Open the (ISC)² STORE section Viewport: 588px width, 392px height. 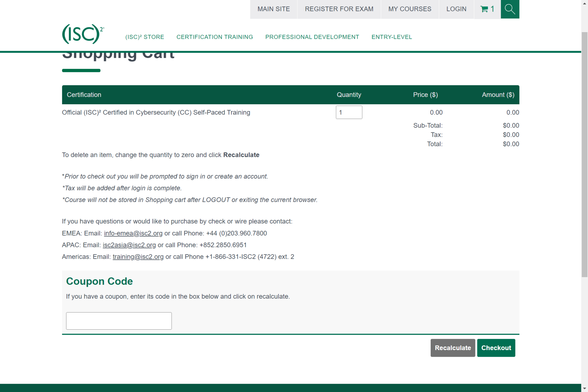145,37
